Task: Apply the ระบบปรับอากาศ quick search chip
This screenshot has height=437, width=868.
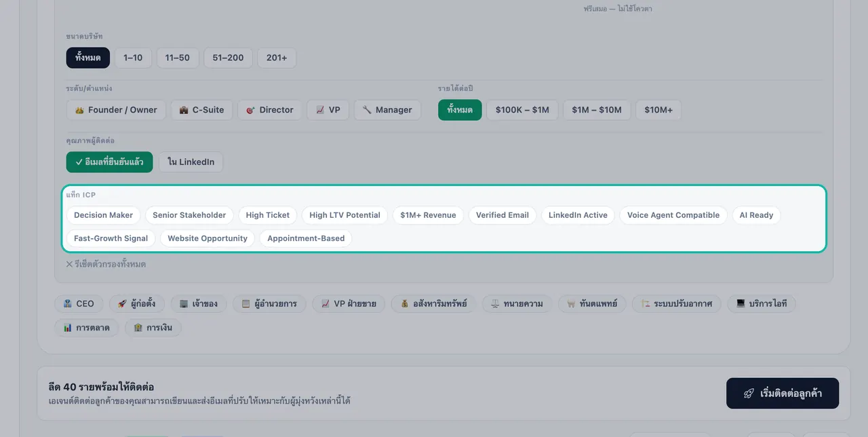Action: click(x=677, y=303)
